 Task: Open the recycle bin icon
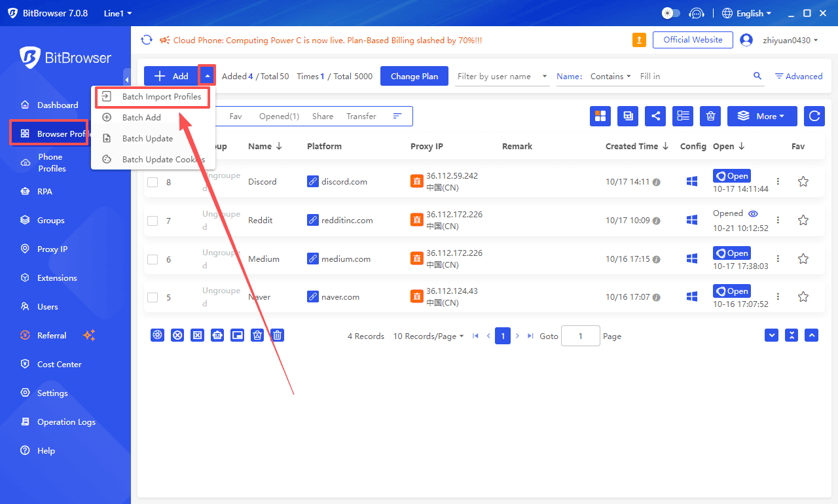coord(710,116)
